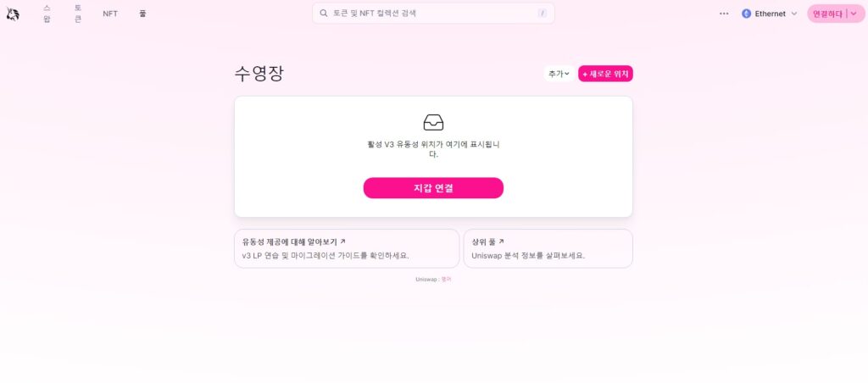868x383 pixels.
Task: Focus the 토큰 및 NFT 컬렉션 검색 field
Action: [433, 14]
